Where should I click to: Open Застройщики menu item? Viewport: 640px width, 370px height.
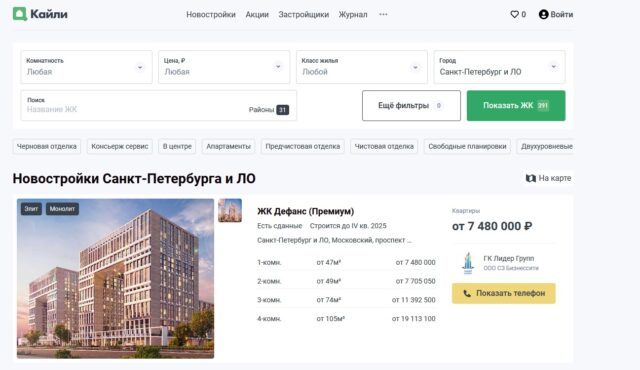pos(304,14)
